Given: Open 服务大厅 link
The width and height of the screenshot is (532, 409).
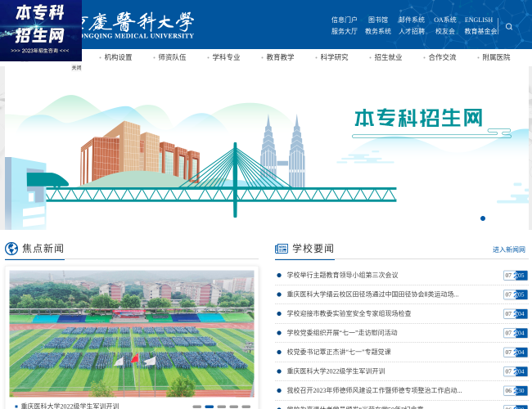Looking at the screenshot, I should [x=344, y=31].
